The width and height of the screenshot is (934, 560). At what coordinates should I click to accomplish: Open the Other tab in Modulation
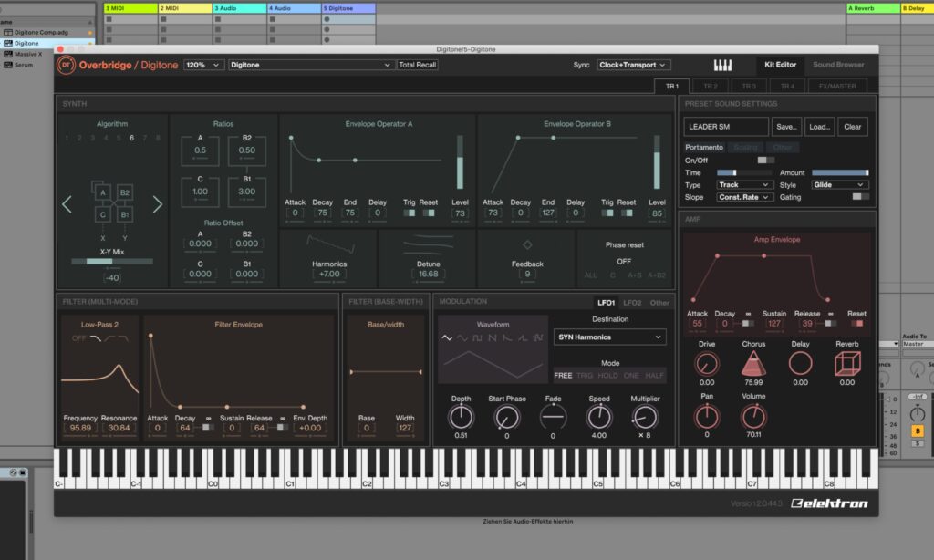[x=659, y=303]
